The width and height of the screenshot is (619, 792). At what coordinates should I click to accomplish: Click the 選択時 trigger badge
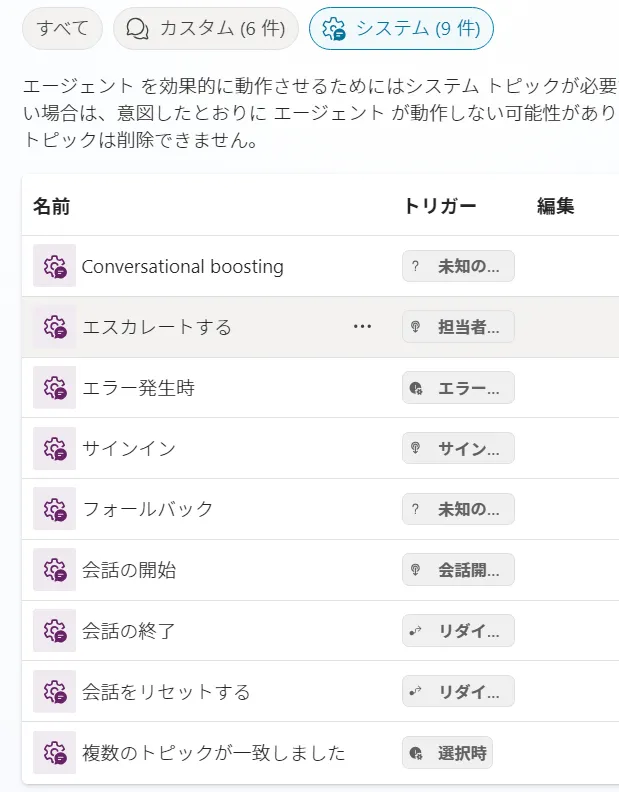pos(447,753)
